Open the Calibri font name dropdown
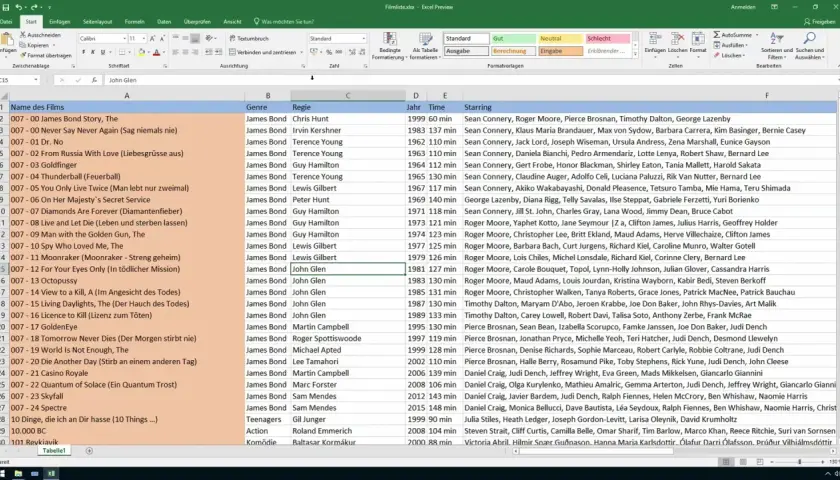The image size is (840, 480). tap(124, 39)
